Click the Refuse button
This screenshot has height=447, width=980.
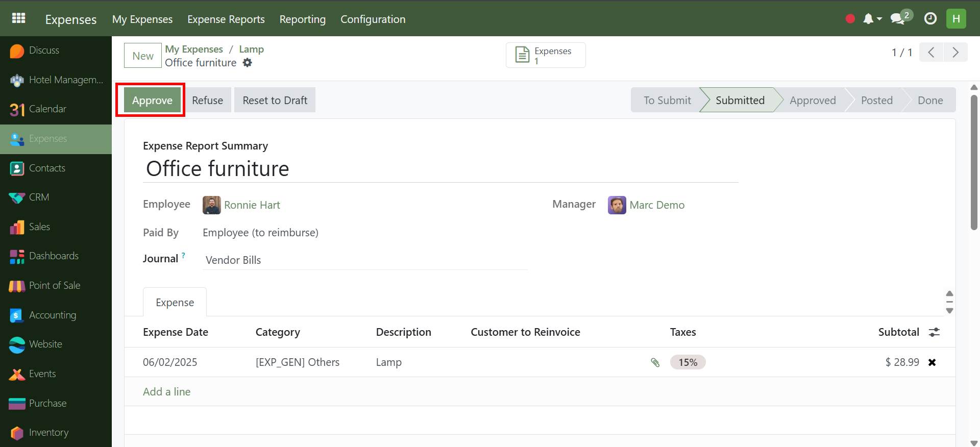point(207,101)
